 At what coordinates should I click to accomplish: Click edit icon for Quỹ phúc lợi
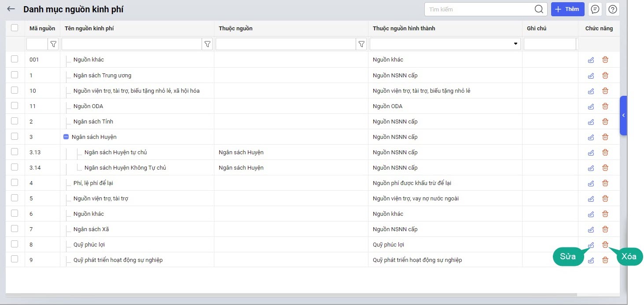tap(591, 245)
